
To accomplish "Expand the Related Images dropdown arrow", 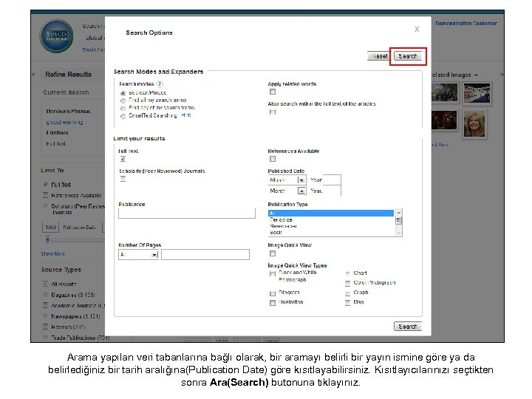I will [x=476, y=75].
